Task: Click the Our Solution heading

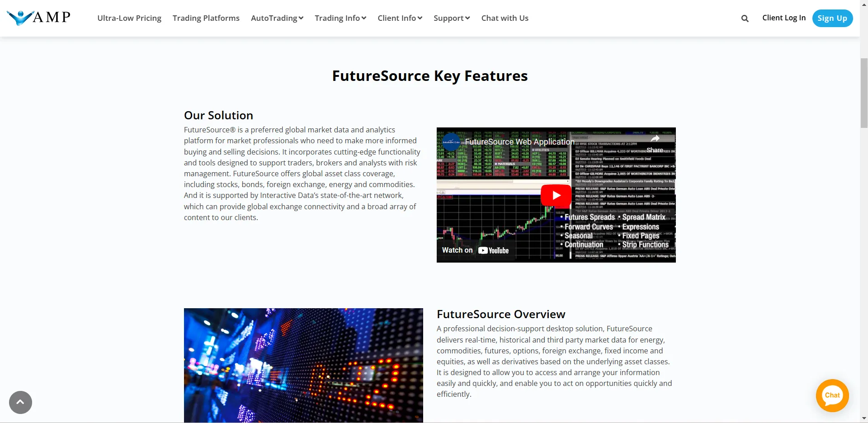Action: [x=218, y=115]
